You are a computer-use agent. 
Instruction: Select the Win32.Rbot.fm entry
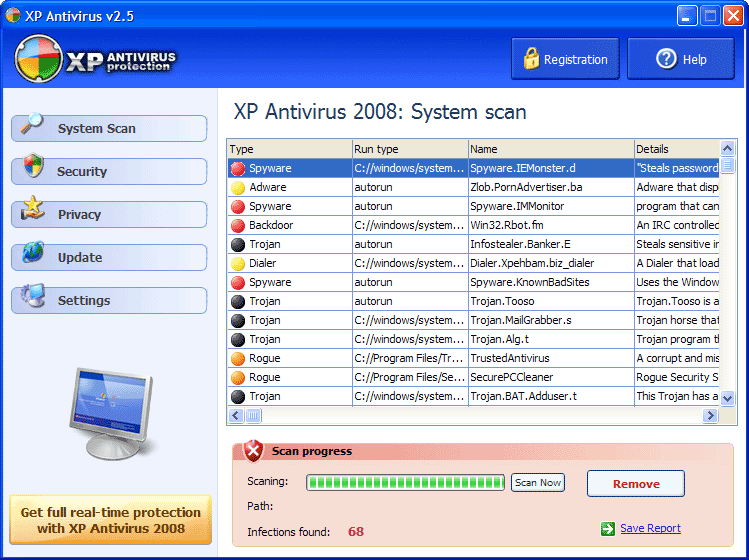(551, 225)
